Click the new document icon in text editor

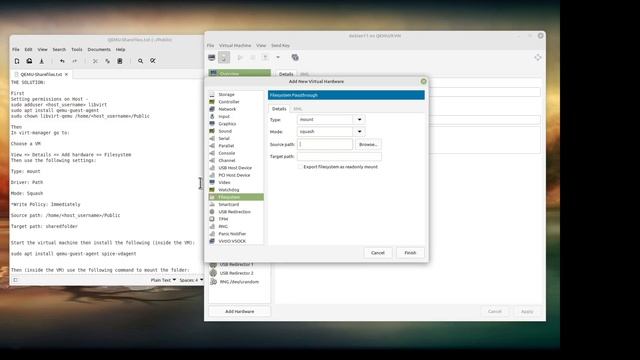[17, 61]
